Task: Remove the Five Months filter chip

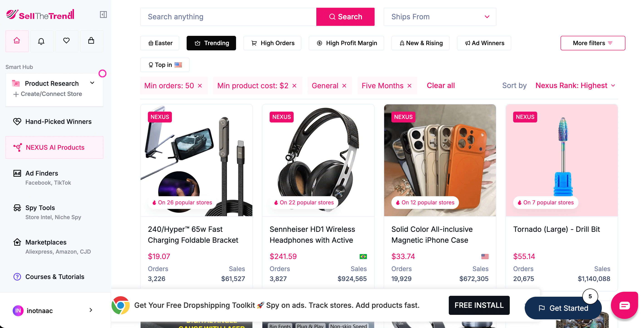Action: 410,86
